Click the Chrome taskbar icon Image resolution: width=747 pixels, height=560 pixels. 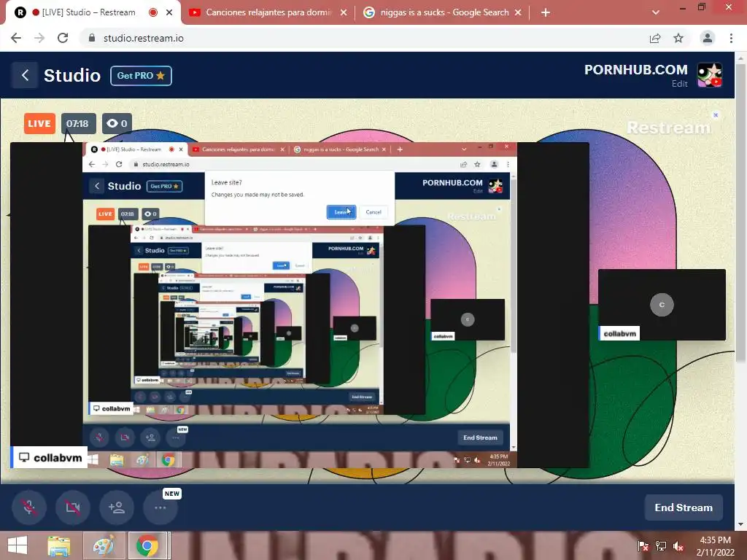point(147,545)
